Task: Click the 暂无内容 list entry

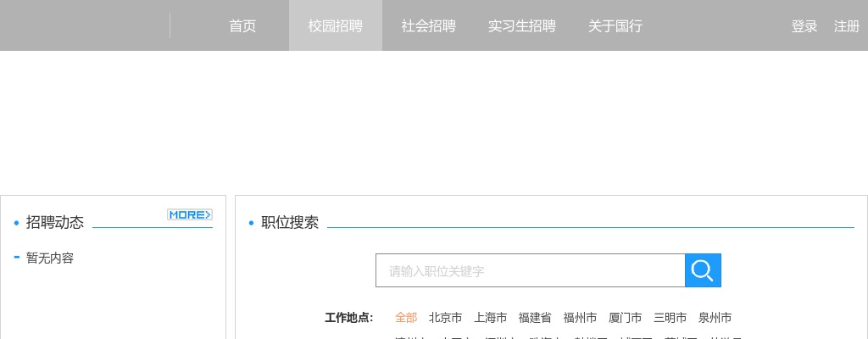Action: pyautogui.click(x=50, y=258)
